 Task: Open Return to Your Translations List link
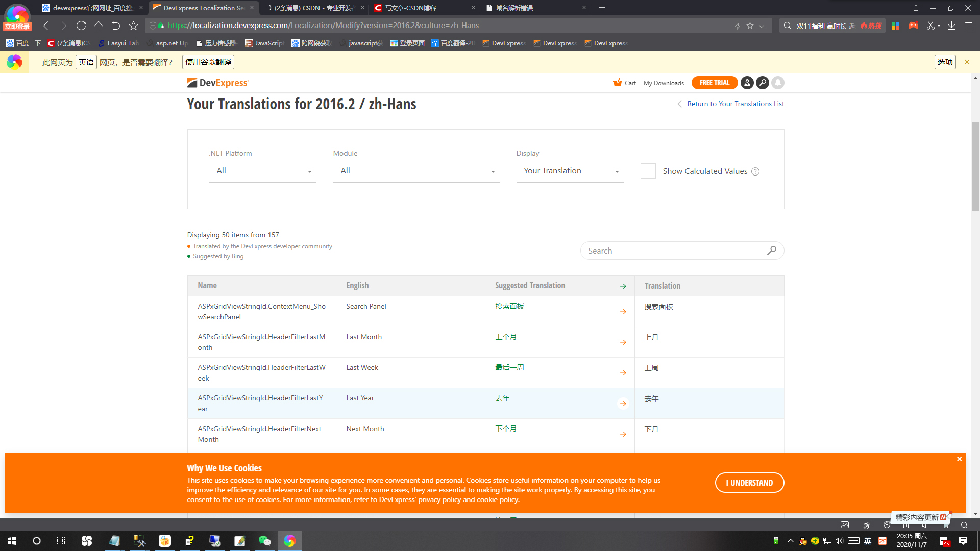click(x=736, y=104)
